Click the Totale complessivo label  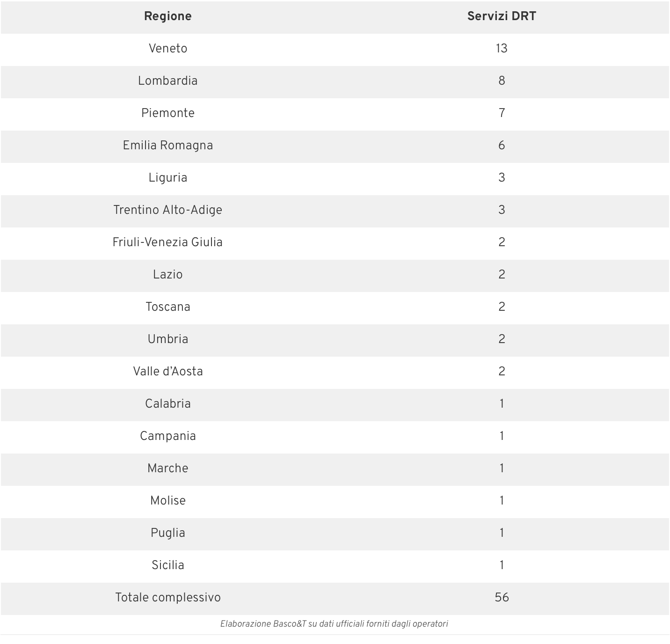point(167,598)
